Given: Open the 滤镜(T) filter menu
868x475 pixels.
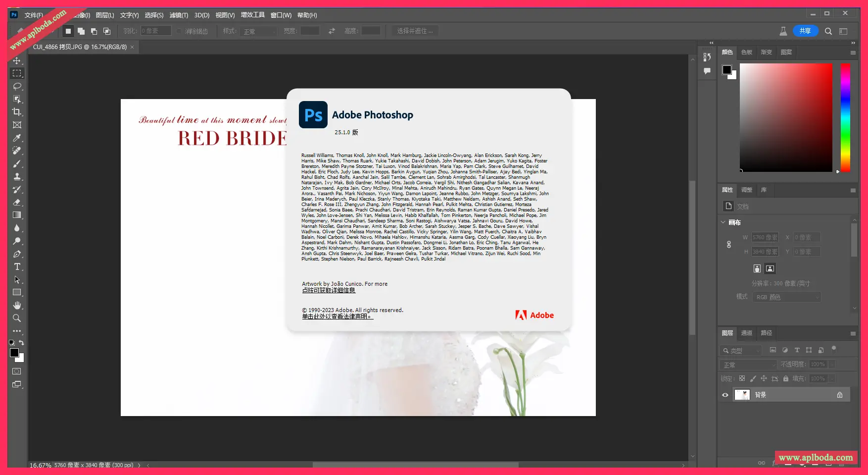Looking at the screenshot, I should click(x=179, y=15).
